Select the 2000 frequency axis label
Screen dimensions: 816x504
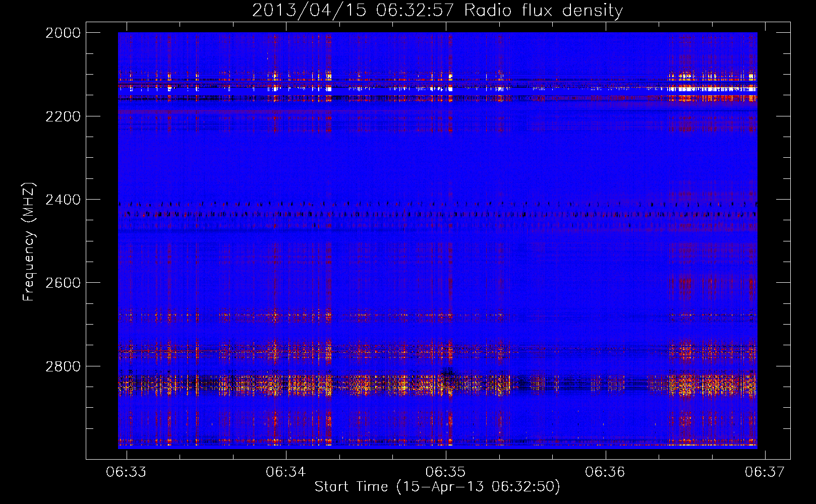point(63,33)
